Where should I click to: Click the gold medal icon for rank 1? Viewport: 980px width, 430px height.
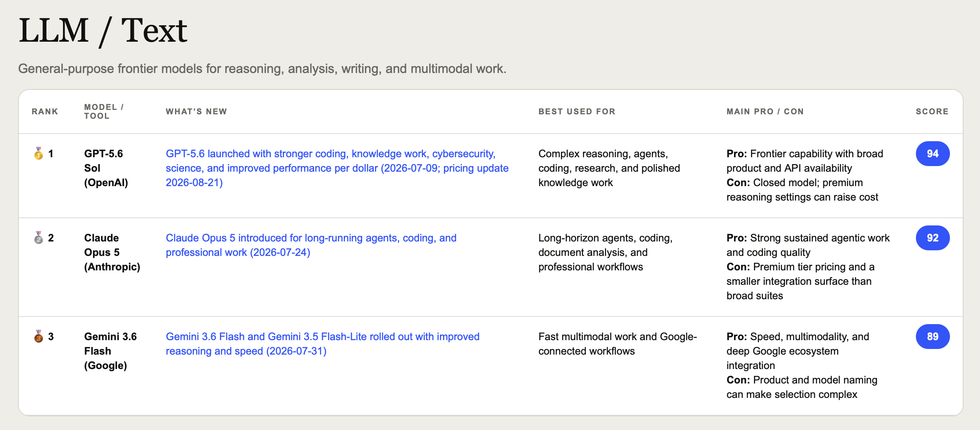tap(38, 154)
